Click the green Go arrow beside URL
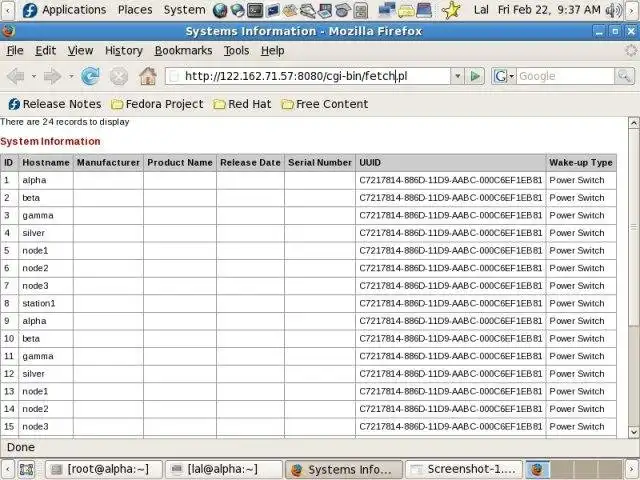The width and height of the screenshot is (640, 480). click(475, 76)
